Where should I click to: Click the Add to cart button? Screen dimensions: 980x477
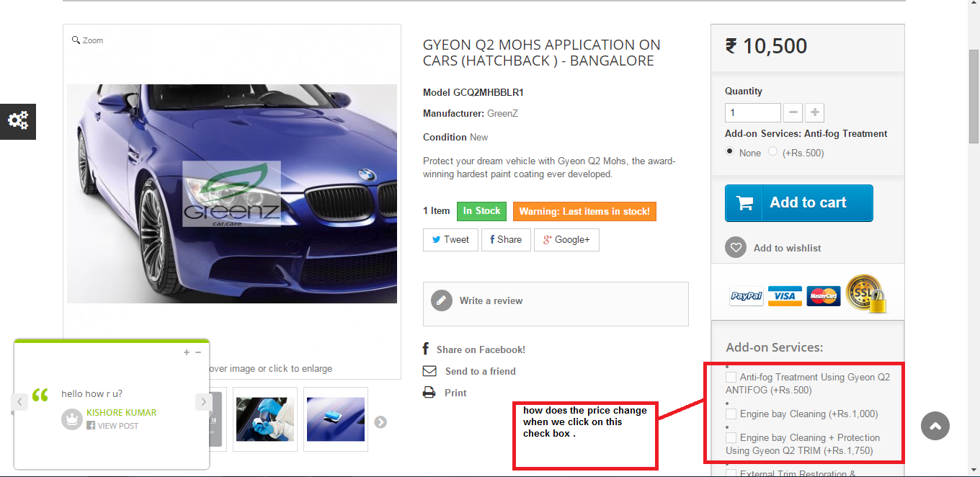[x=799, y=203]
